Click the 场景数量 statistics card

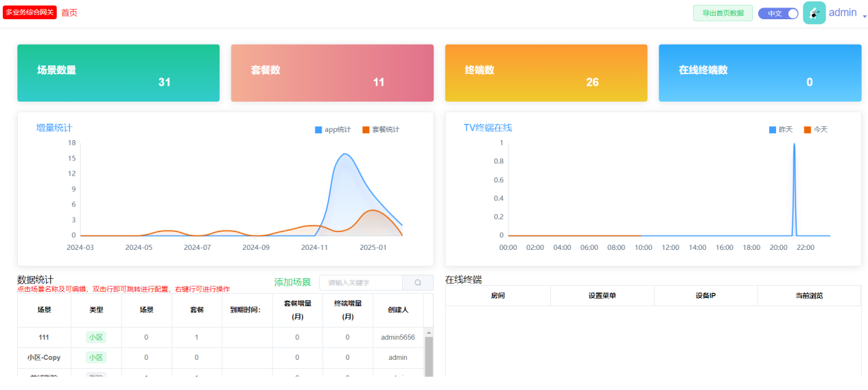pyautogui.click(x=118, y=73)
